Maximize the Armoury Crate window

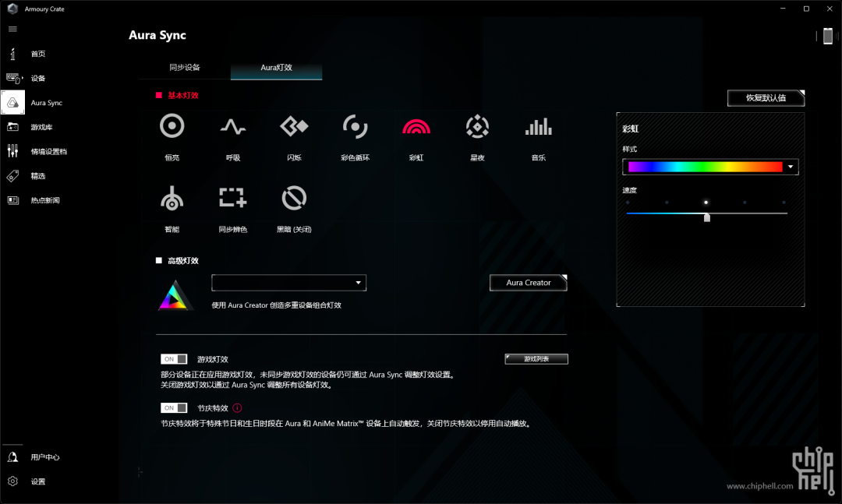(x=806, y=9)
